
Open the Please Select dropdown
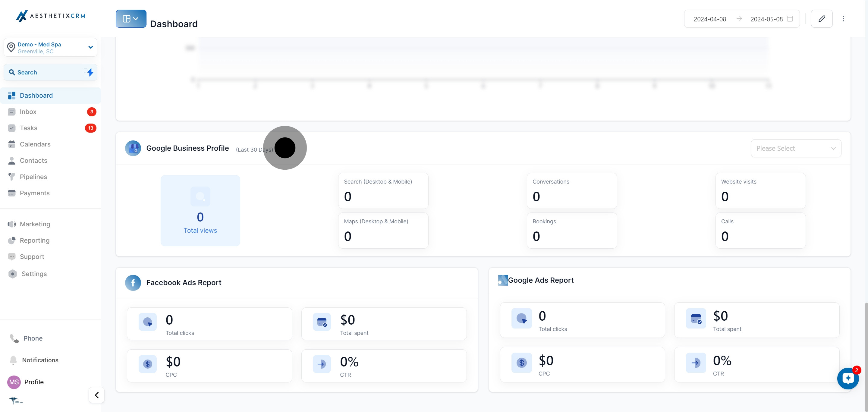click(x=796, y=148)
